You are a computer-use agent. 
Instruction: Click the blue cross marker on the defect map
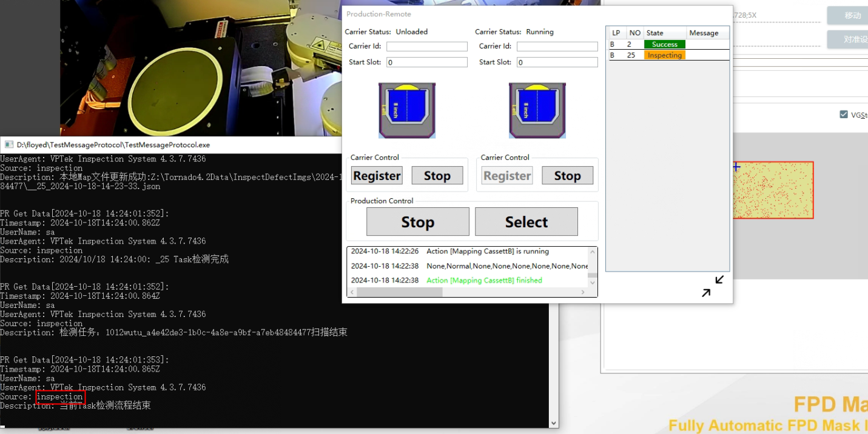[x=736, y=167]
